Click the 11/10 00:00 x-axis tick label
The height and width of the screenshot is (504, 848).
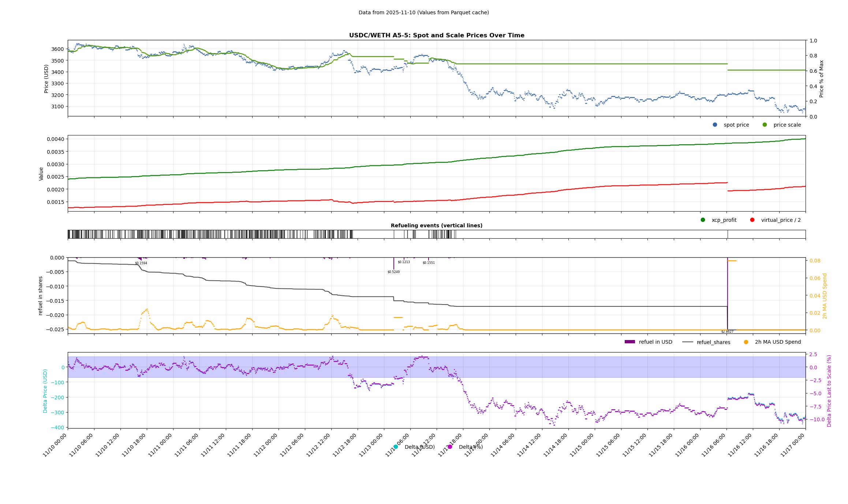[55, 445]
